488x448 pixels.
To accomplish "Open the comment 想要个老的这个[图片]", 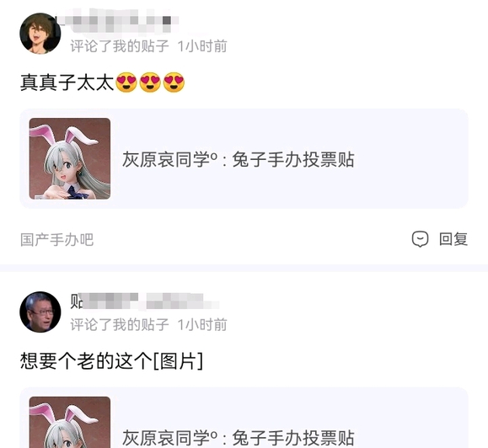I will coord(111,361).
